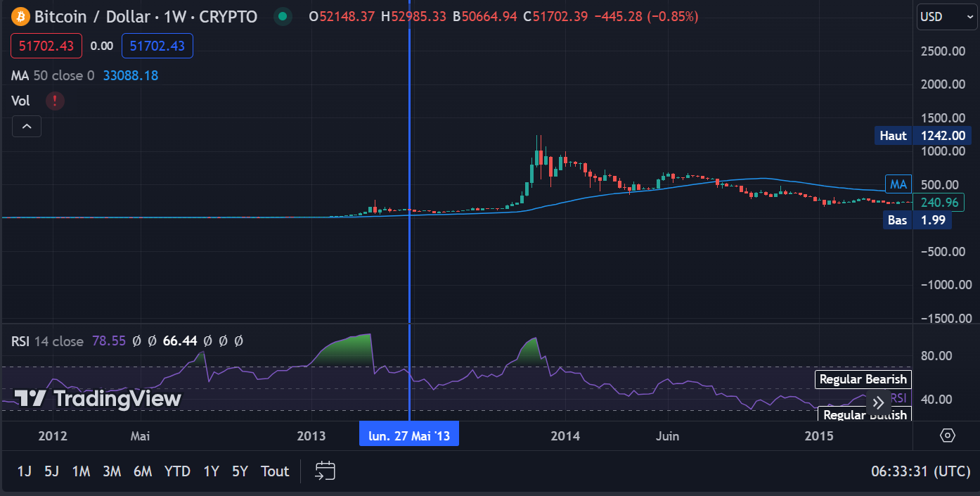Select the Vol indicator label
Viewport: 980px width, 496px height.
point(20,101)
